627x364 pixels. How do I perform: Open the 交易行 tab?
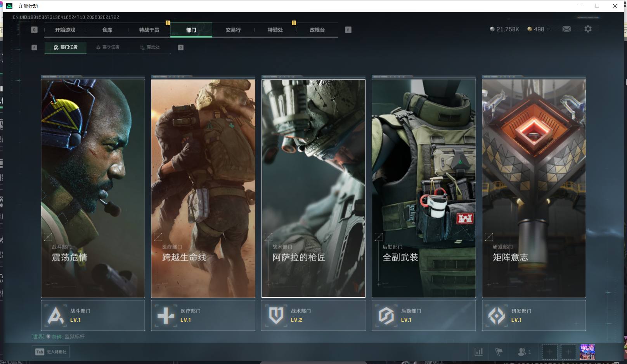pos(233,30)
